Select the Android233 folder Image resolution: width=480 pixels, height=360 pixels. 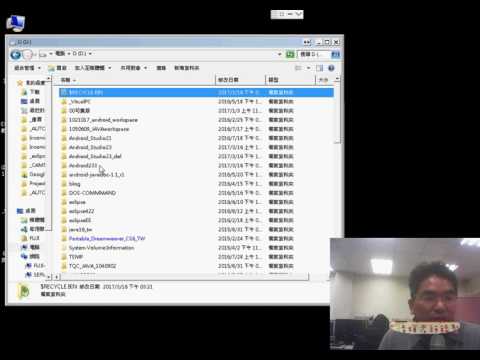coord(83,165)
